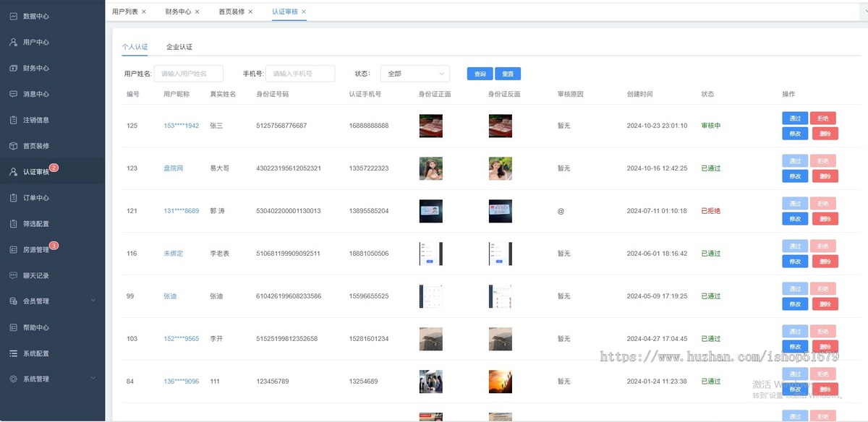Click the 已拒绝 status in row 121

pyautogui.click(x=711, y=211)
